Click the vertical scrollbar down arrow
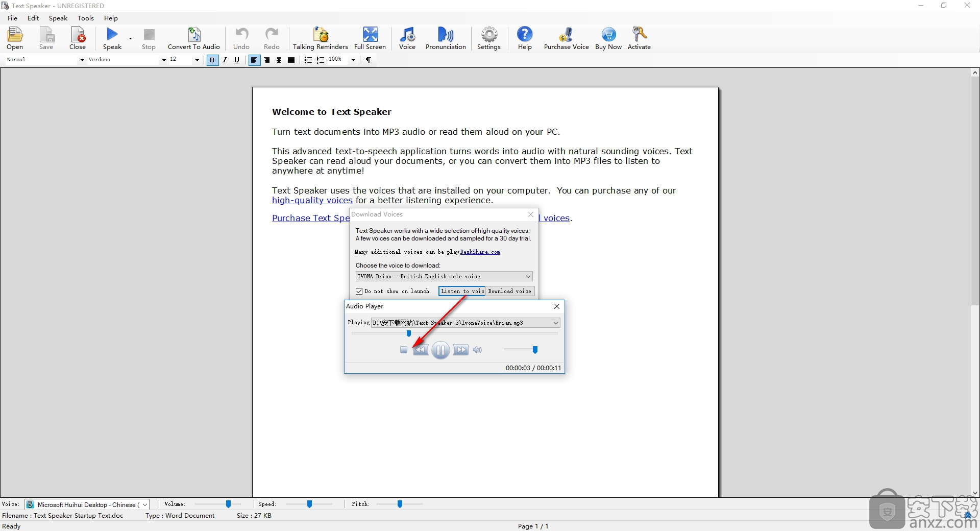Screen dimensions: 980x531 coord(975,493)
